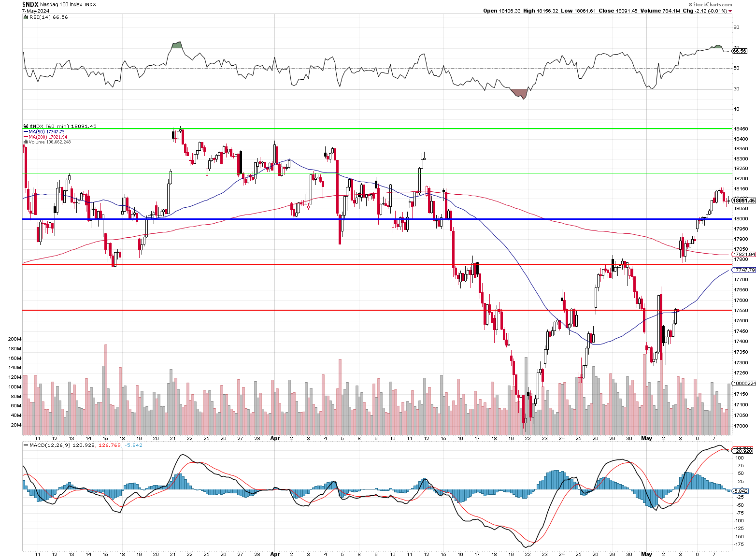This screenshot has height=559, width=756.
Task: Click the $NDX ticker symbol title
Action: click(30, 4)
